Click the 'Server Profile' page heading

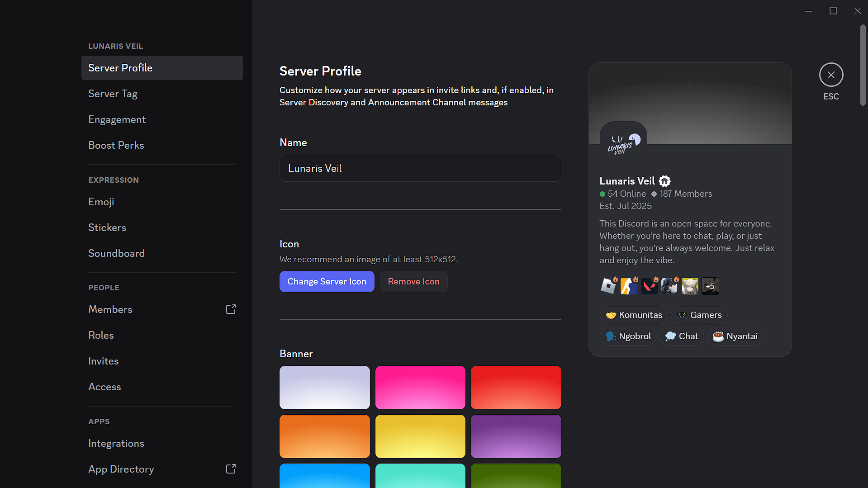(320, 71)
